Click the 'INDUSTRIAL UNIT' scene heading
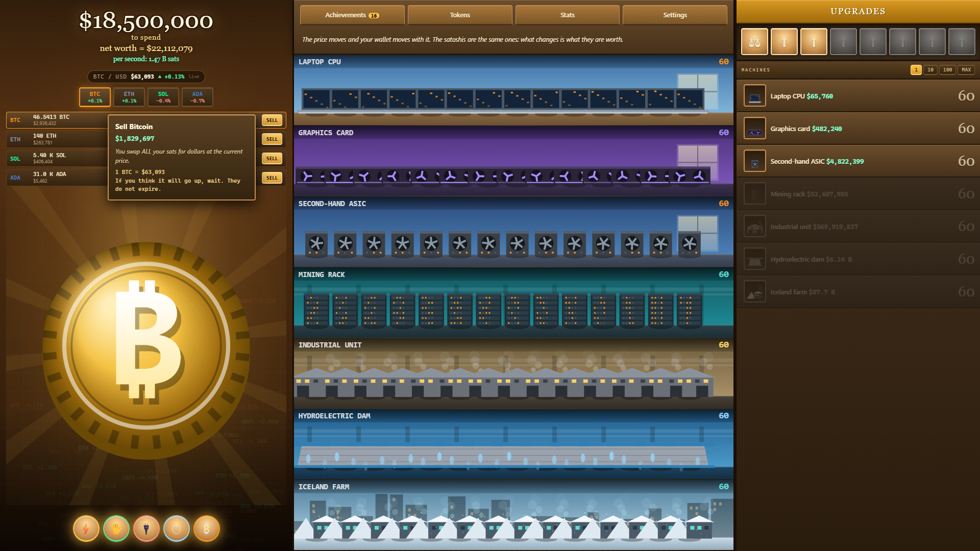The image size is (980, 551). (330, 345)
